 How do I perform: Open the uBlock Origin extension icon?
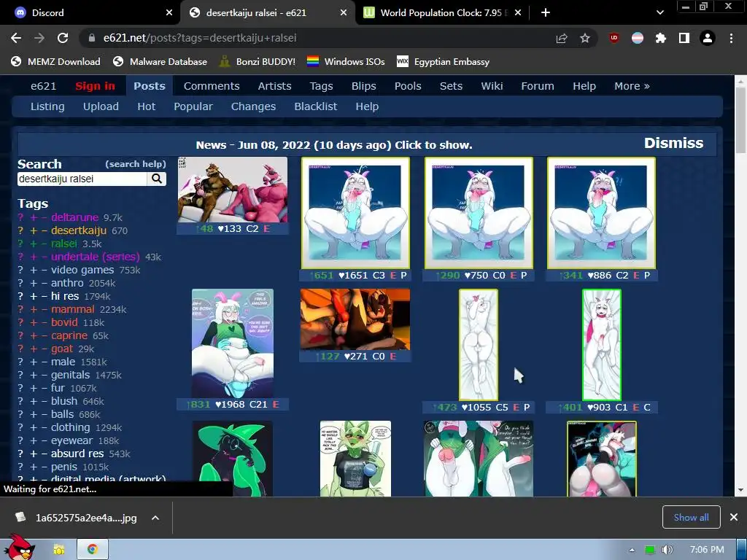coord(614,38)
